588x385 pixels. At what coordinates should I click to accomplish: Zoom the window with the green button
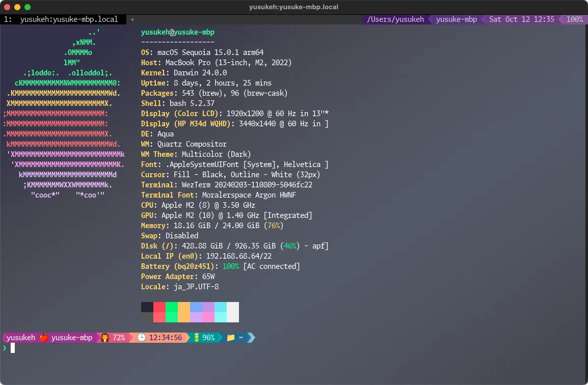point(28,7)
